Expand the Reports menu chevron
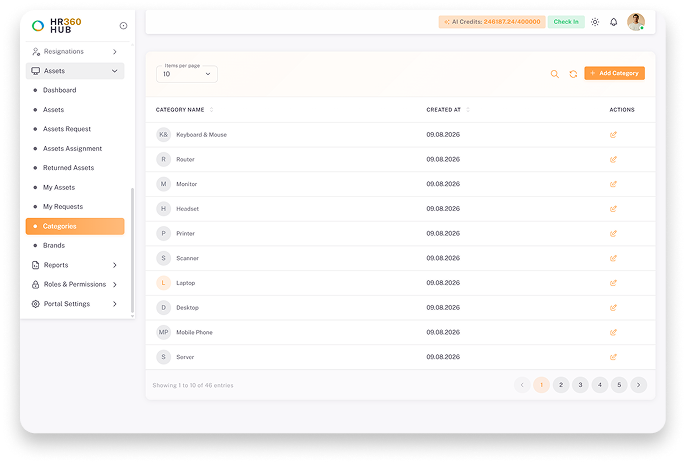 (x=115, y=265)
